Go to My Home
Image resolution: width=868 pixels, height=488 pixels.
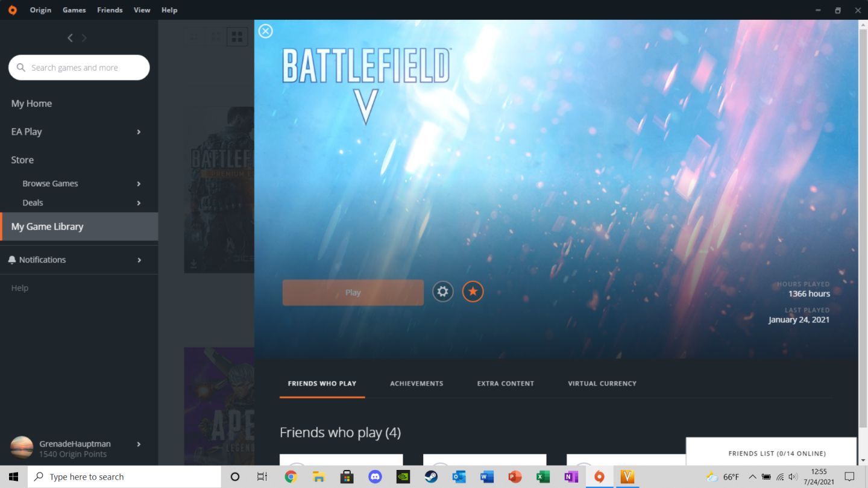point(31,104)
